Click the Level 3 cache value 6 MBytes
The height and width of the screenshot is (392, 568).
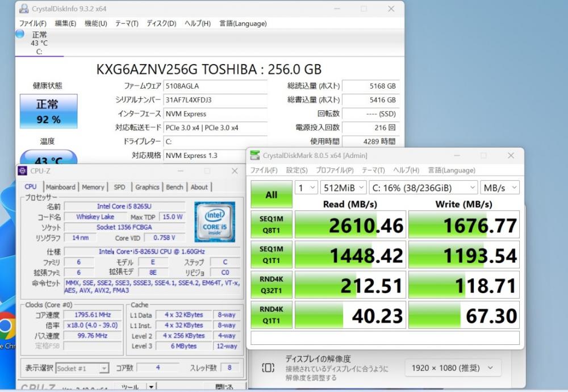[x=183, y=346]
